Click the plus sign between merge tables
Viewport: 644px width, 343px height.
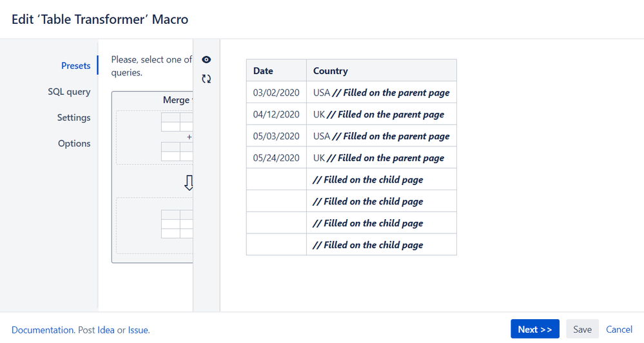click(189, 137)
